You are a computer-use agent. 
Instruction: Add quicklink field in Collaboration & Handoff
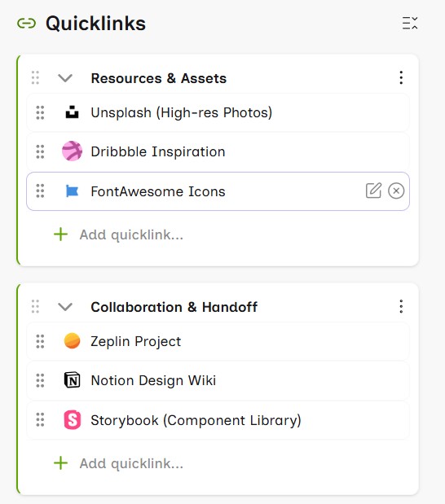(x=131, y=464)
